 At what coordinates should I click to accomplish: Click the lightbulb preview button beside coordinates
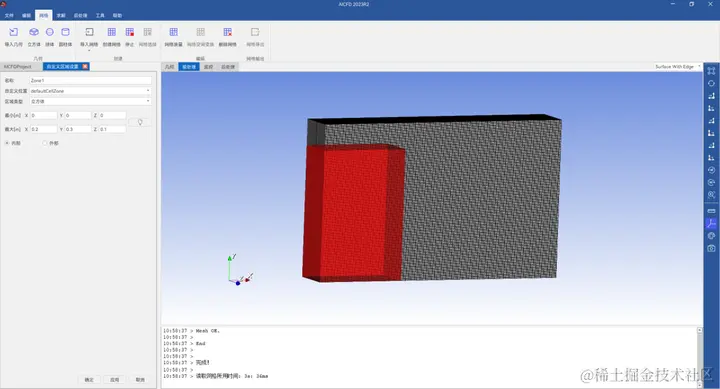click(140, 122)
